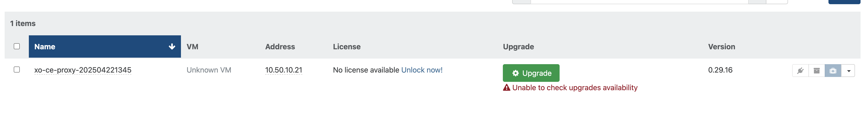Edit the proxy name xo-ce-proxy-202504221345

tap(83, 70)
